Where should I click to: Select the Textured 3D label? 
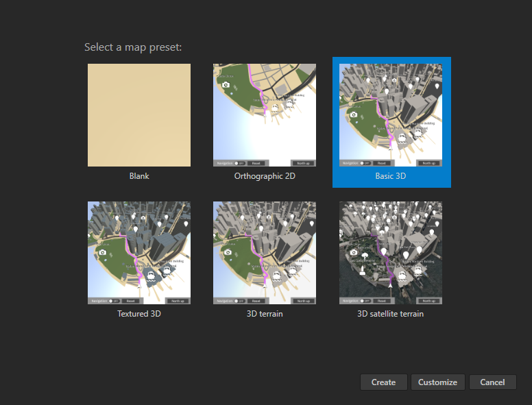[139, 314]
